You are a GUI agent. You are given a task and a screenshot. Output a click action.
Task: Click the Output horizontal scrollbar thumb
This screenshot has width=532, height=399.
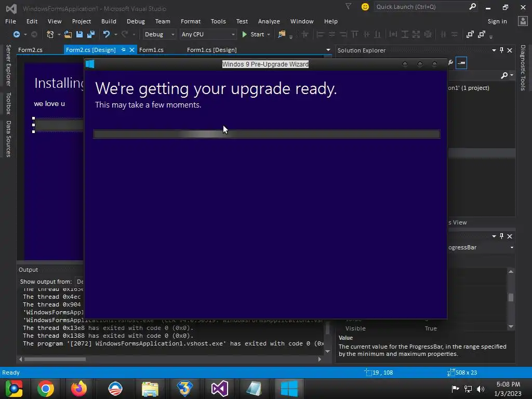point(55,359)
